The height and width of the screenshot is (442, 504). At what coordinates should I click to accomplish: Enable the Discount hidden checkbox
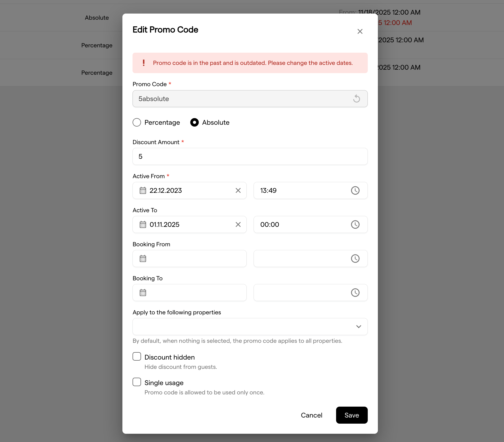(x=137, y=356)
